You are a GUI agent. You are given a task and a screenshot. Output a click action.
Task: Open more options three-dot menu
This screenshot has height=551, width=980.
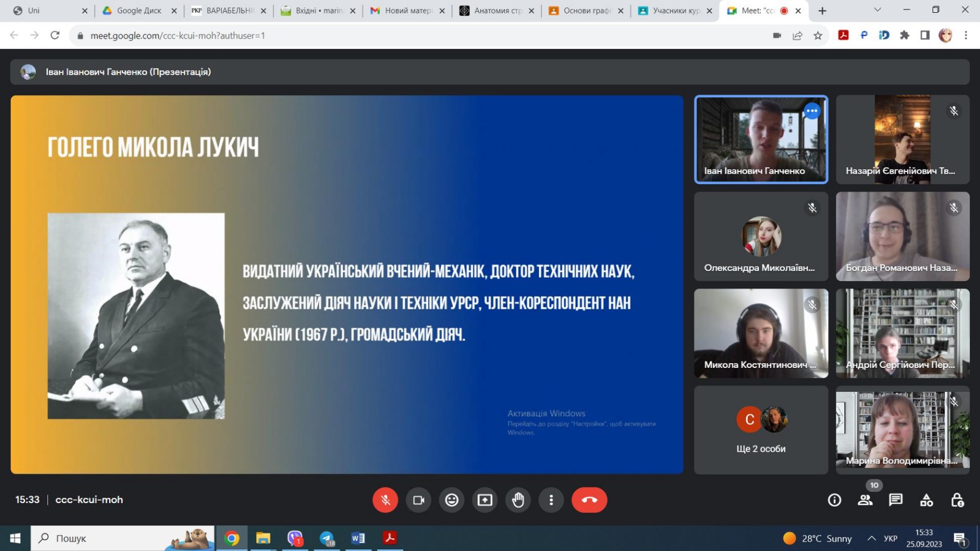(x=551, y=500)
